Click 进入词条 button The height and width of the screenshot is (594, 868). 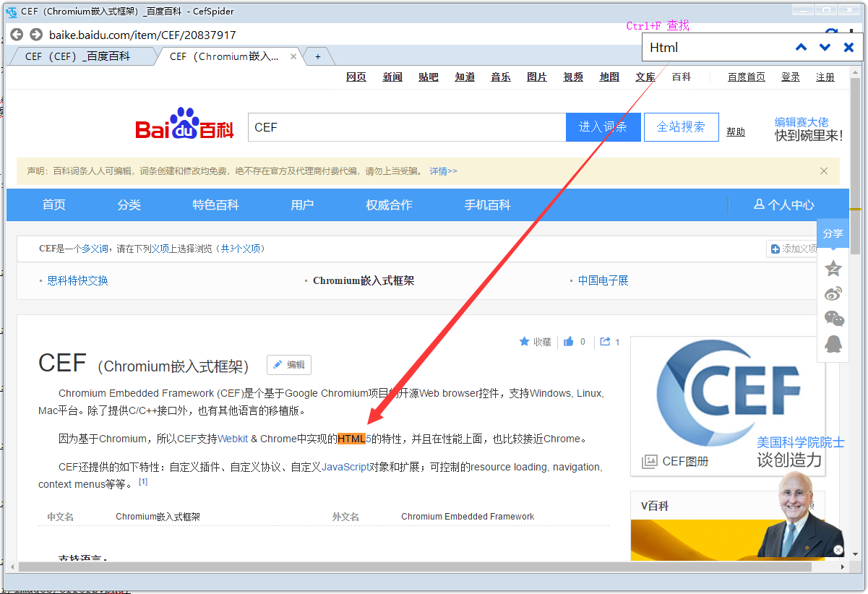pos(603,127)
